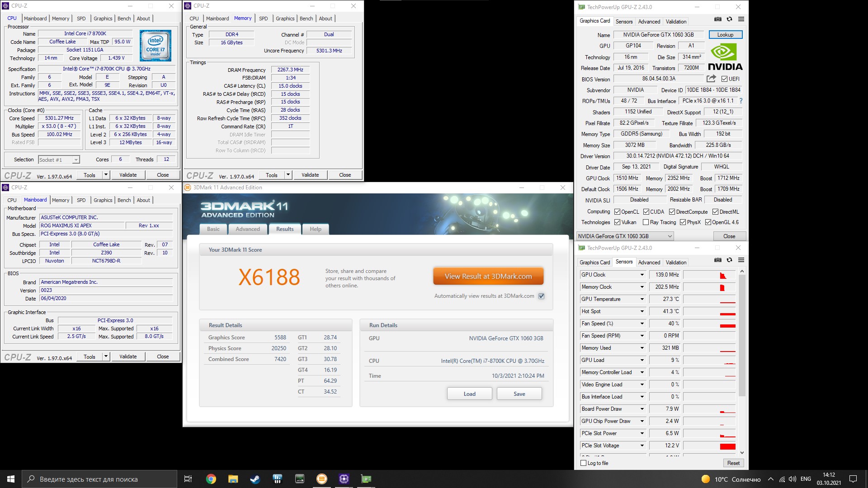Show hidden tray icons chevron
Screen dimensions: 868x488
pyautogui.click(x=770, y=479)
